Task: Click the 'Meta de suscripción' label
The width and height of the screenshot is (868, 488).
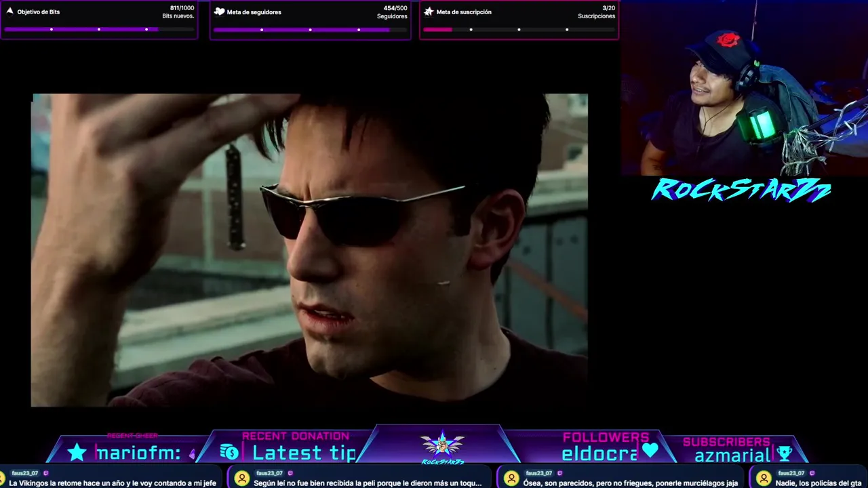Action: [464, 12]
